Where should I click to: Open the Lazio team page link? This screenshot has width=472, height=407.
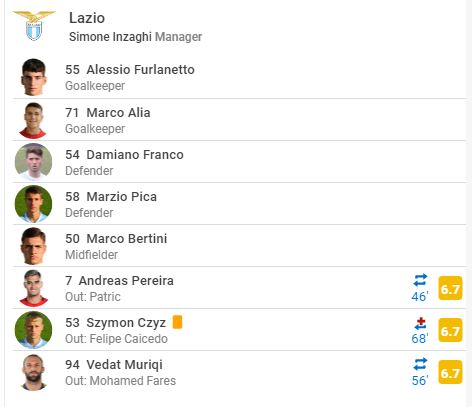87,18
